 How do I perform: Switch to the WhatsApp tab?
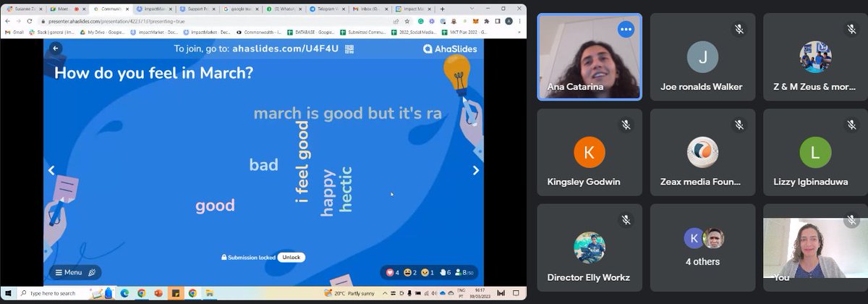click(x=284, y=9)
